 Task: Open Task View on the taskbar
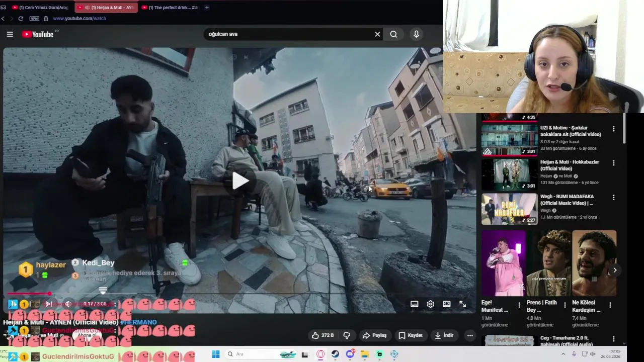(x=305, y=354)
